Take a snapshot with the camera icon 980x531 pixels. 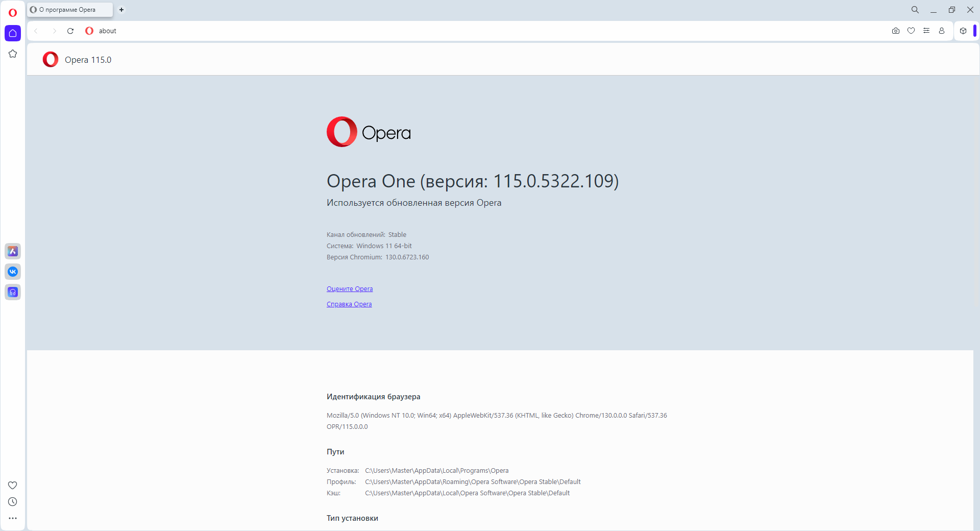(896, 31)
